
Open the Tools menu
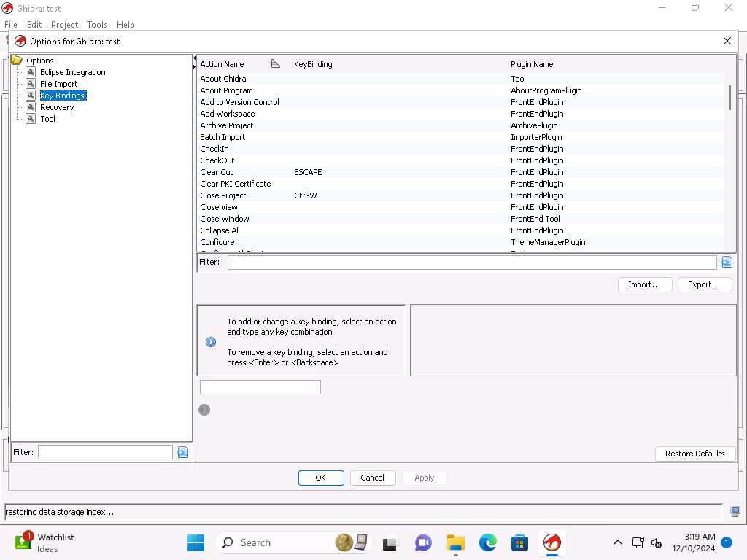pyautogui.click(x=96, y=25)
